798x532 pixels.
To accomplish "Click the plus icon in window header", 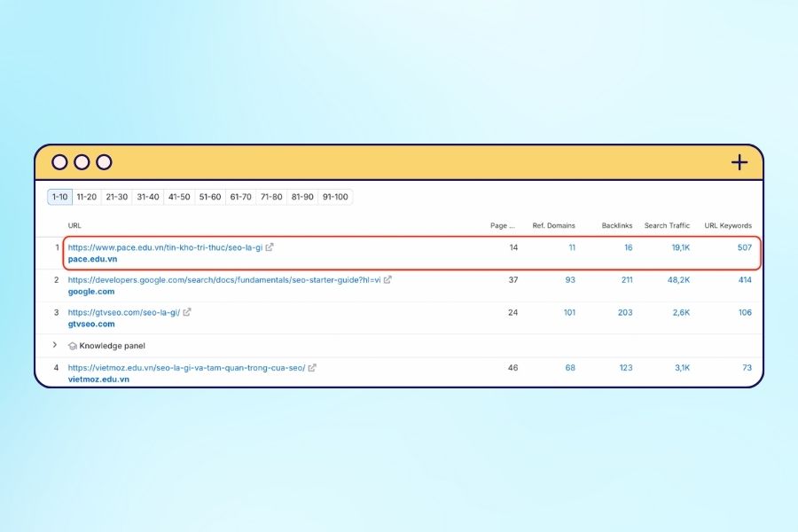I will (x=739, y=162).
